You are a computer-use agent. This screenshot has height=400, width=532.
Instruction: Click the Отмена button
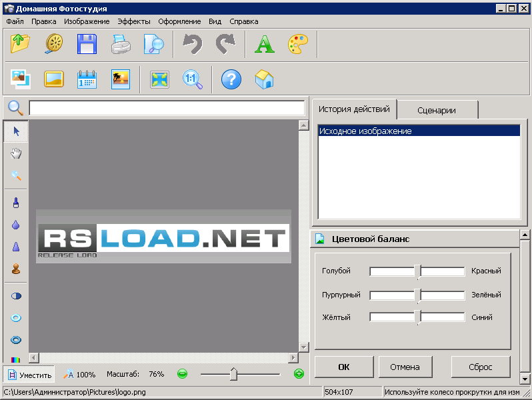405,367
